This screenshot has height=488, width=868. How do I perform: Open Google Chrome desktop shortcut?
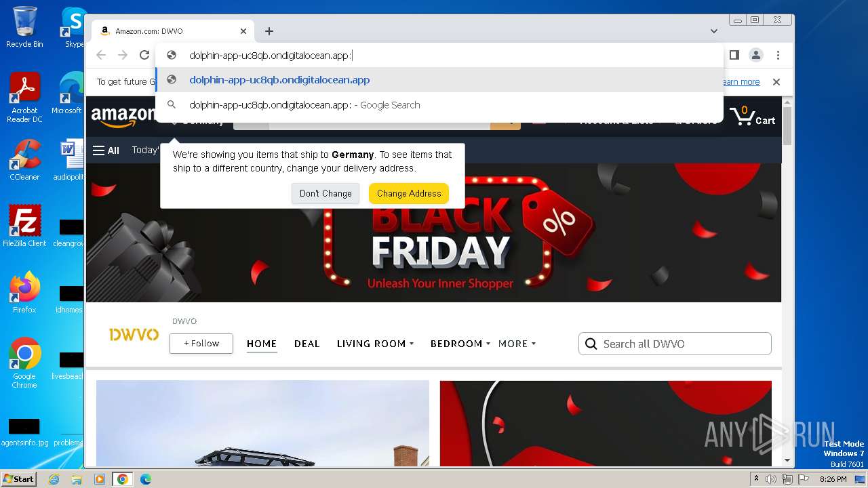(x=24, y=363)
